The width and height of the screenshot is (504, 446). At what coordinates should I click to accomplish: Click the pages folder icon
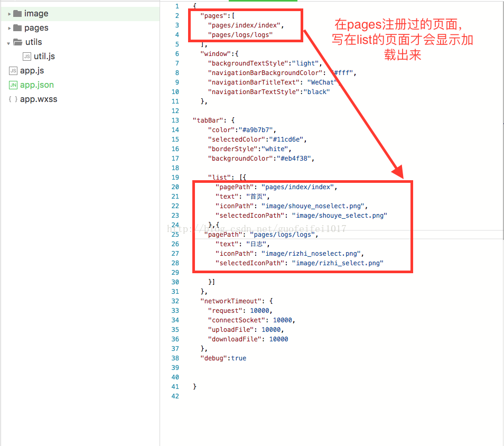tap(17, 28)
